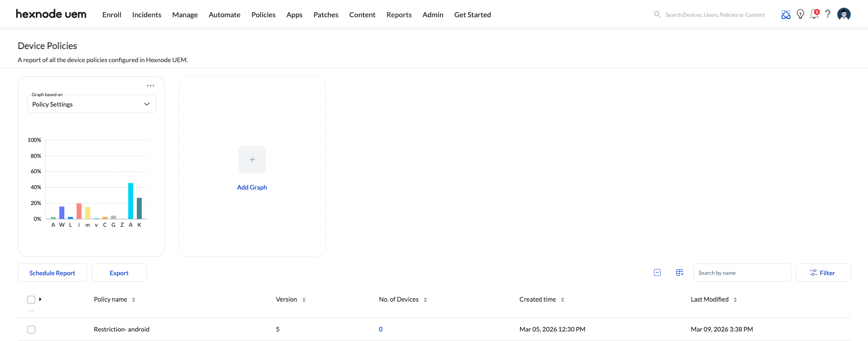Tick the select-all checkbox in table header
The image size is (868, 341).
coord(31,300)
